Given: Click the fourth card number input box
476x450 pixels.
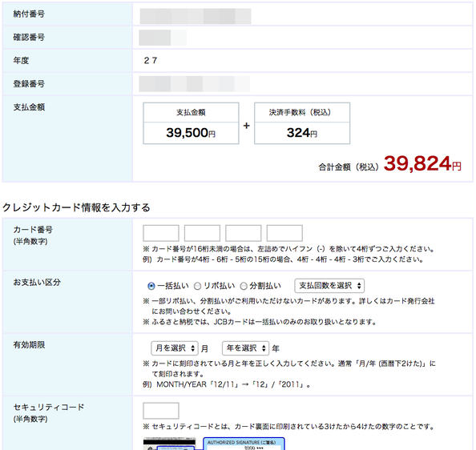Looking at the screenshot, I should [x=284, y=233].
